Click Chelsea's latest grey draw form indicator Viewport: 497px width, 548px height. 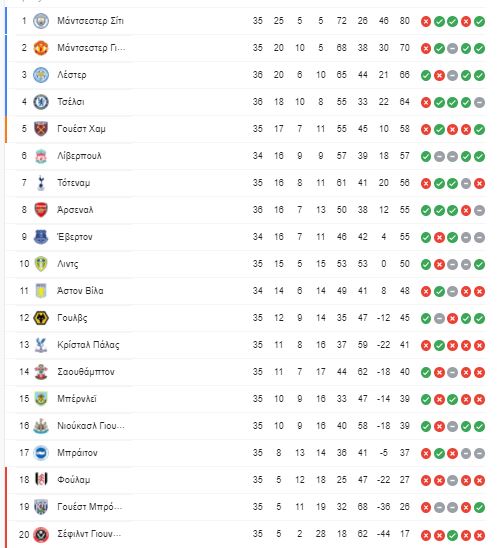point(479,102)
